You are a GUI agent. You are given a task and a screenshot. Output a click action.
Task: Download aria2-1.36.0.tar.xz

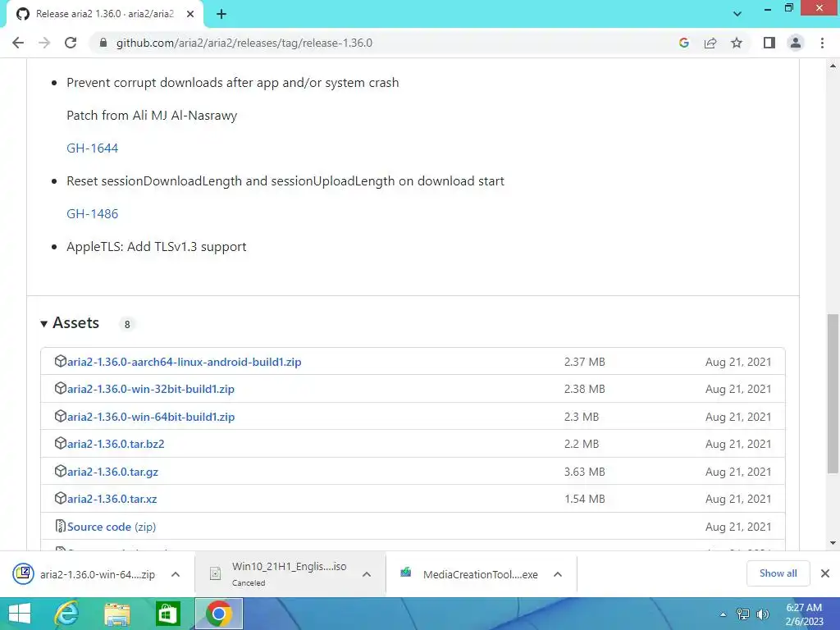coord(112,500)
